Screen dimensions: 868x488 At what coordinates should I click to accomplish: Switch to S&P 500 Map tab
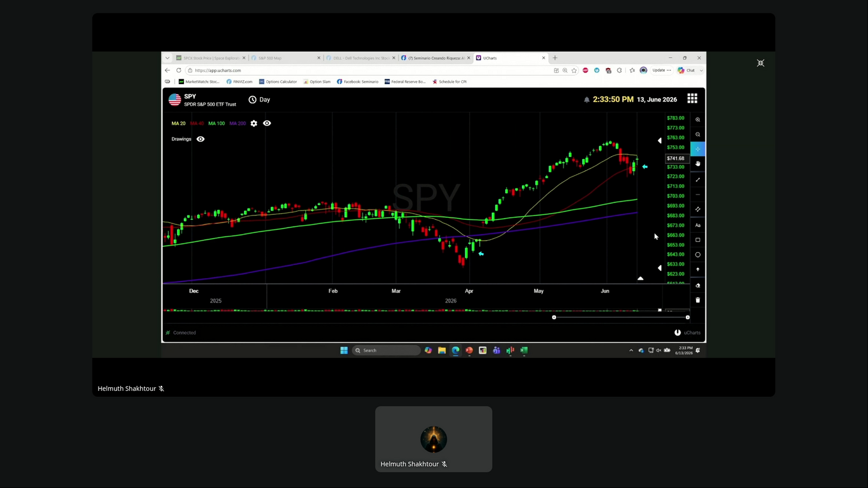pos(285,58)
